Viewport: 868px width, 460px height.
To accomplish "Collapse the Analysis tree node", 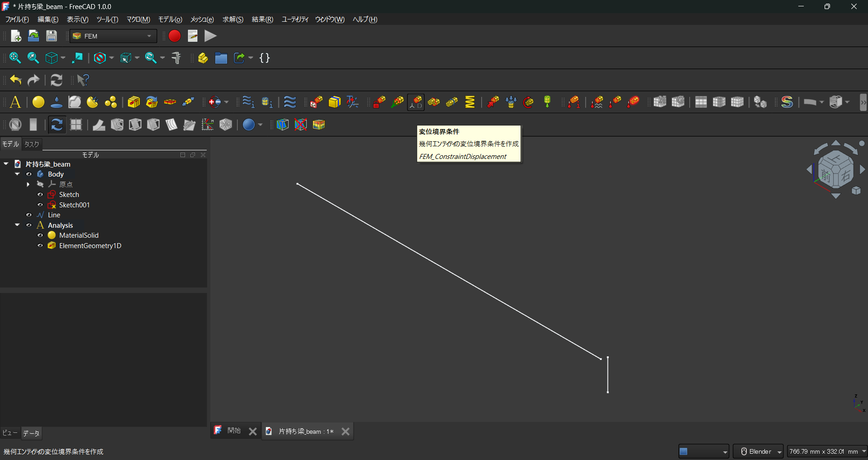I will 17,225.
